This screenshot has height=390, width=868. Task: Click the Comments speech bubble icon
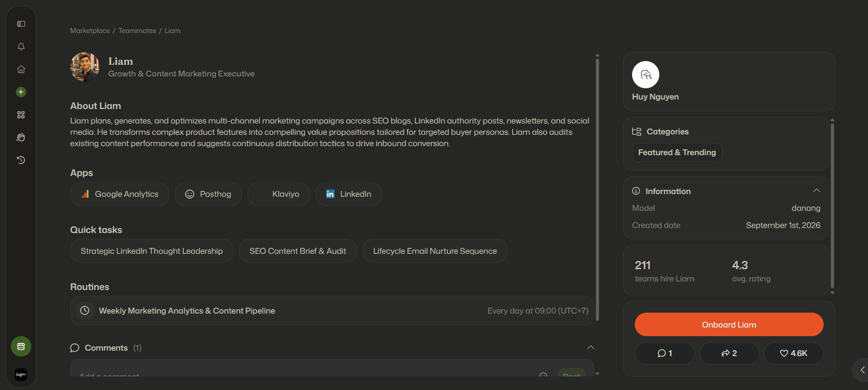coord(75,348)
